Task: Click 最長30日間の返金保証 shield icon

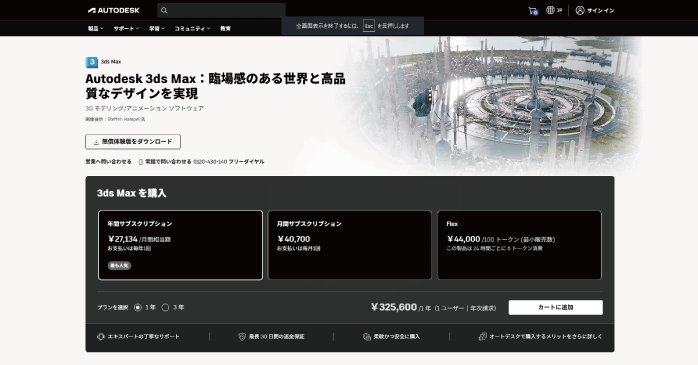Action: 242,337
